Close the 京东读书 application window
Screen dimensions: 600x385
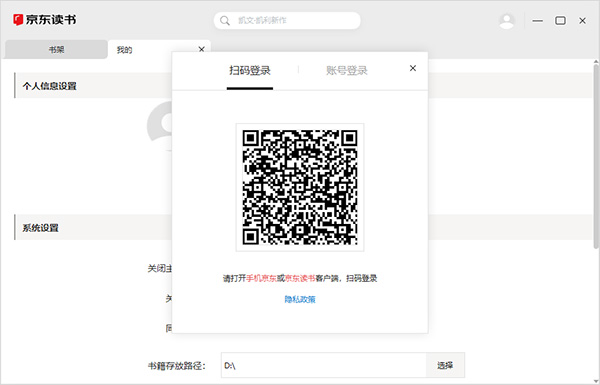[582, 21]
